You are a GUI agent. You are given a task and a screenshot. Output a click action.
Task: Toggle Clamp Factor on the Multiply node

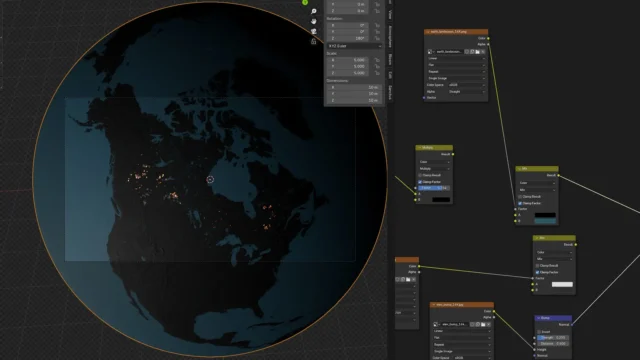pyautogui.click(x=420, y=182)
